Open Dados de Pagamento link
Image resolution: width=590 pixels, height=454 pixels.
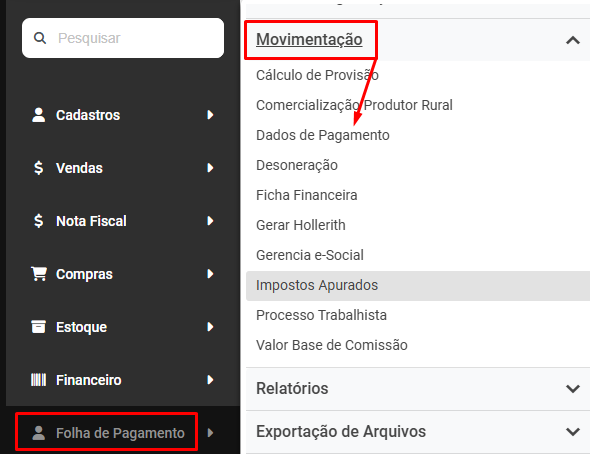pos(323,135)
